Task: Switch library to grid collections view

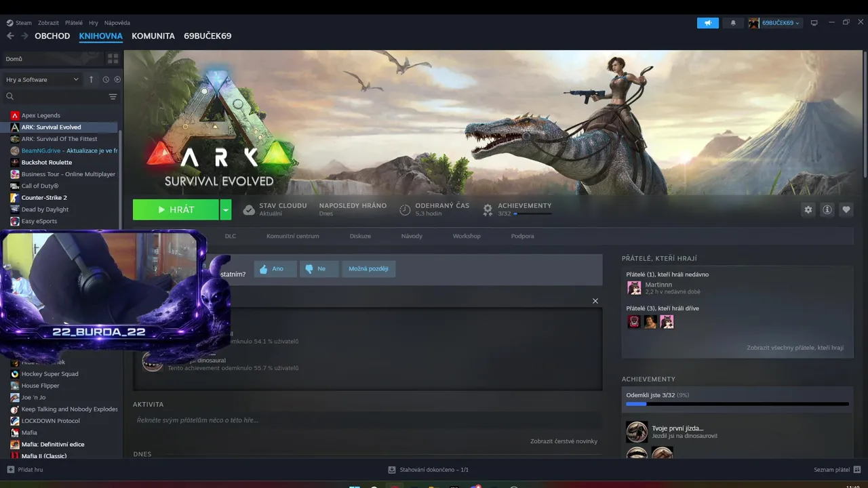Action: click(x=113, y=59)
